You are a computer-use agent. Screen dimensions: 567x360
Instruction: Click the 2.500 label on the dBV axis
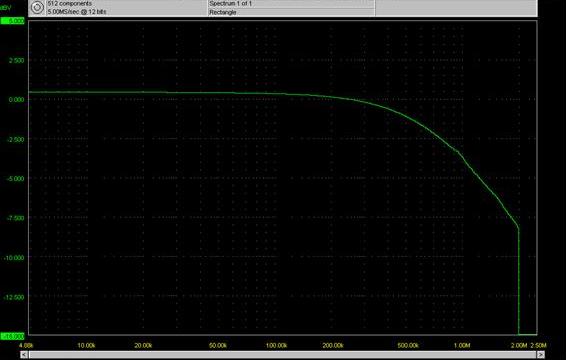[17, 60]
